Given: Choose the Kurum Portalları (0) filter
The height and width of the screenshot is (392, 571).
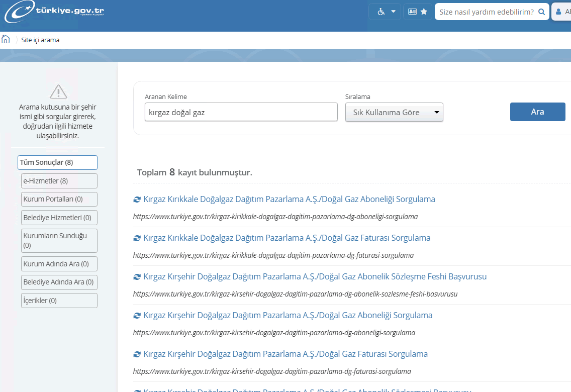Looking at the screenshot, I should (59, 199).
